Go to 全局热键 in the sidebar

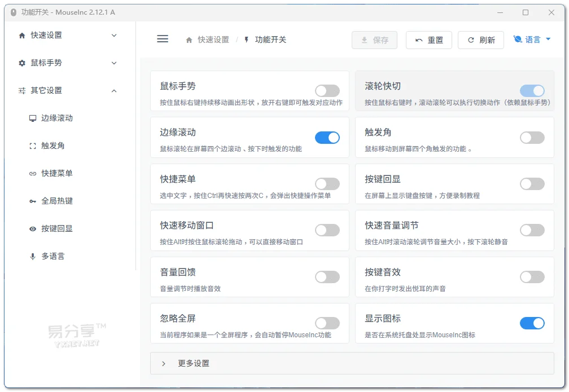pyautogui.click(x=57, y=201)
